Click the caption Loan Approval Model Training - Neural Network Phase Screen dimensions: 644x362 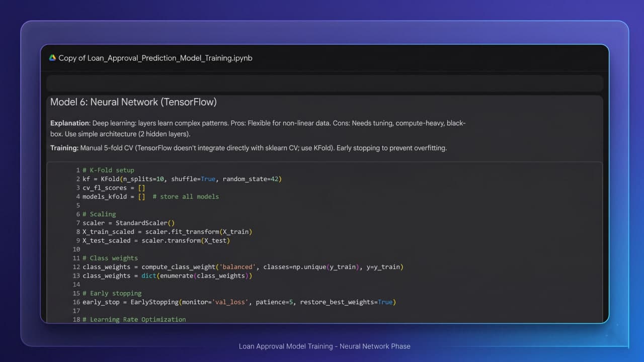tap(325, 346)
